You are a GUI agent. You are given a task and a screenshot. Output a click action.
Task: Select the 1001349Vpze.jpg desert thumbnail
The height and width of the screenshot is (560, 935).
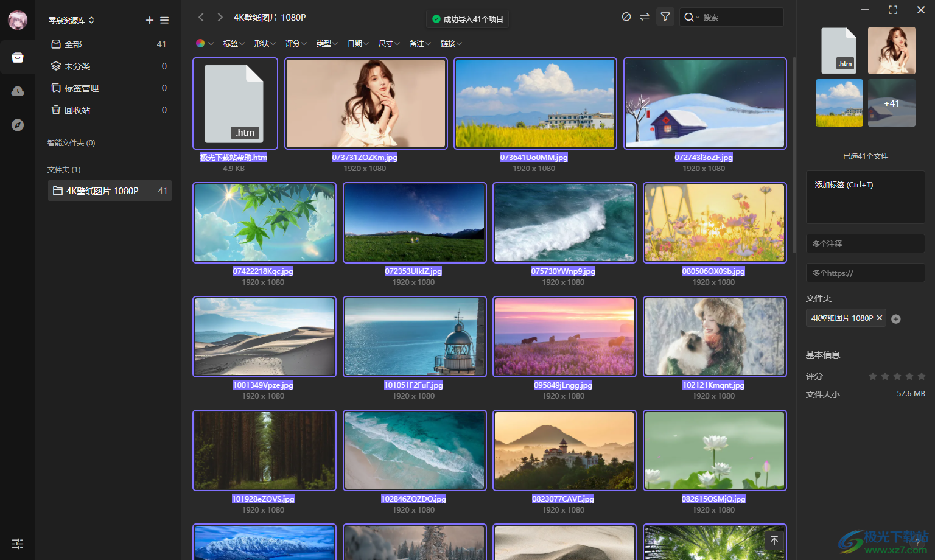pos(264,337)
